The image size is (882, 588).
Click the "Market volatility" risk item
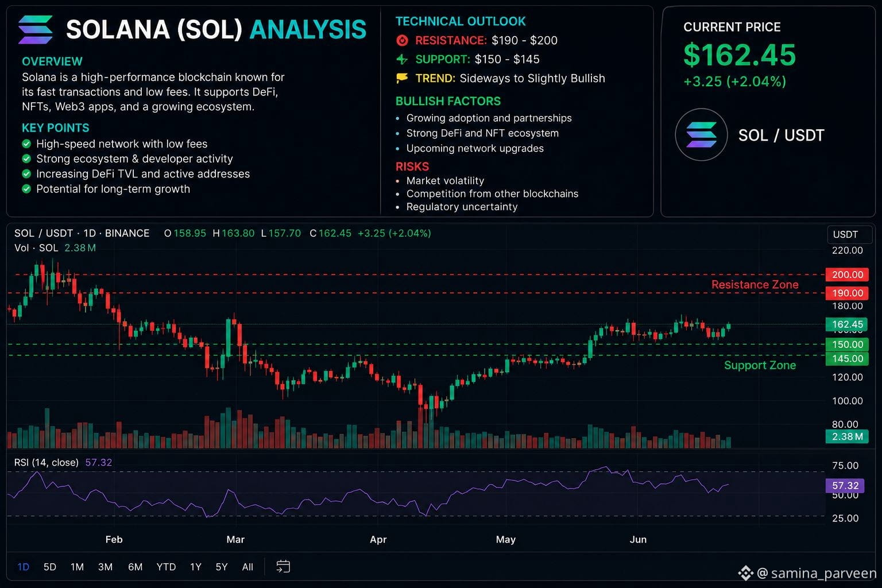[x=445, y=181]
